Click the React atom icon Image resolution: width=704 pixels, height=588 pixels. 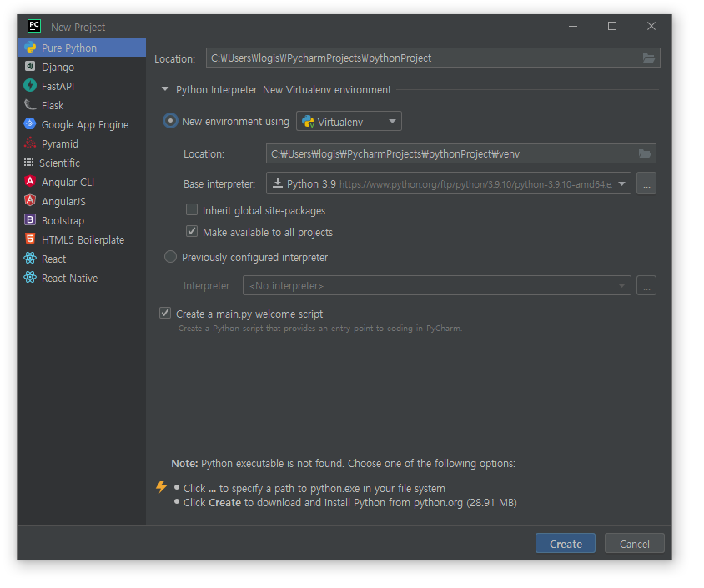[x=30, y=259]
